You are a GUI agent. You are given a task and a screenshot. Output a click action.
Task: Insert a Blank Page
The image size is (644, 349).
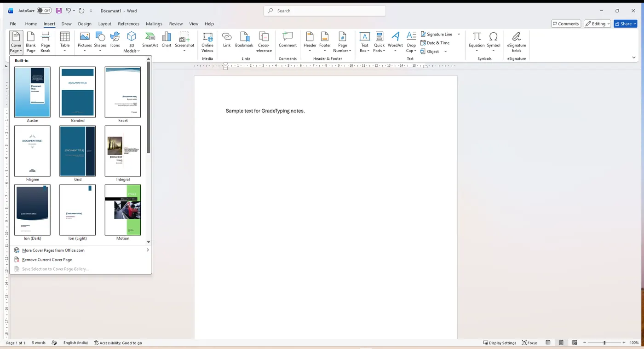(31, 42)
